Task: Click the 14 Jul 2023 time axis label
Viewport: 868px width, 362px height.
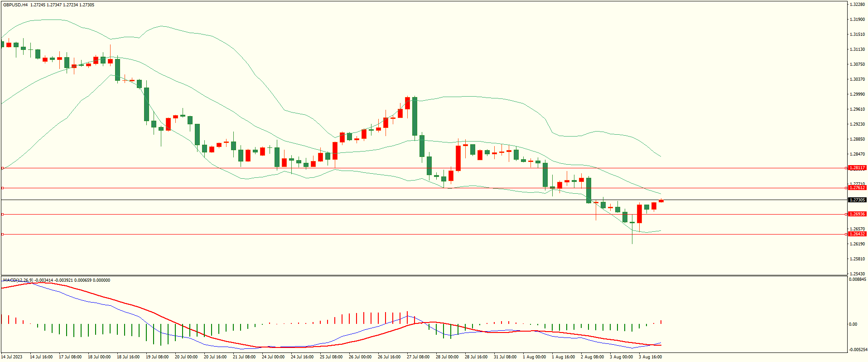Action: [x=12, y=357]
